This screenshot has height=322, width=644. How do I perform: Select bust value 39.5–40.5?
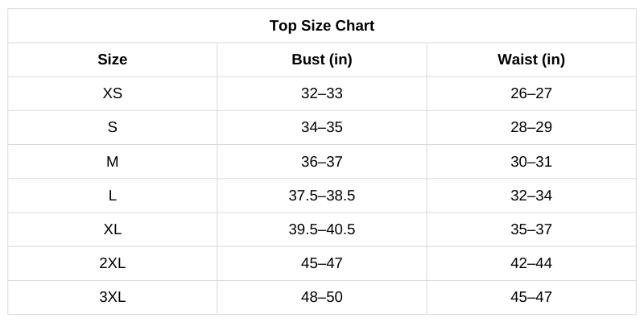click(322, 229)
